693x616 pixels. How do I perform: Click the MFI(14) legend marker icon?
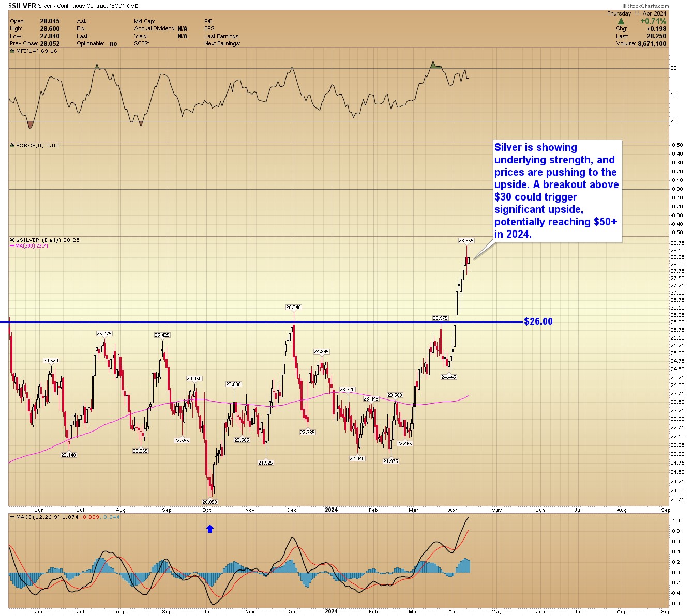12,51
